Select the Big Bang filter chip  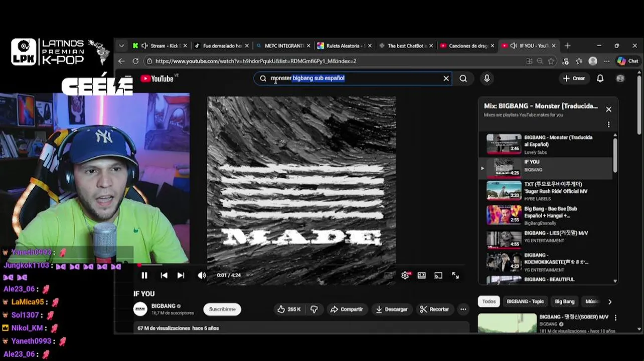coord(564,301)
